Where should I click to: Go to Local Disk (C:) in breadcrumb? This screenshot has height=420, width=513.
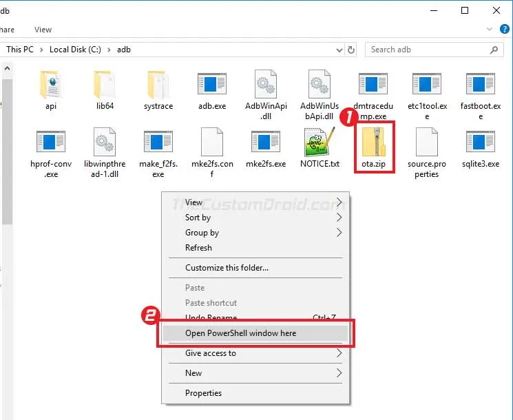coord(75,50)
